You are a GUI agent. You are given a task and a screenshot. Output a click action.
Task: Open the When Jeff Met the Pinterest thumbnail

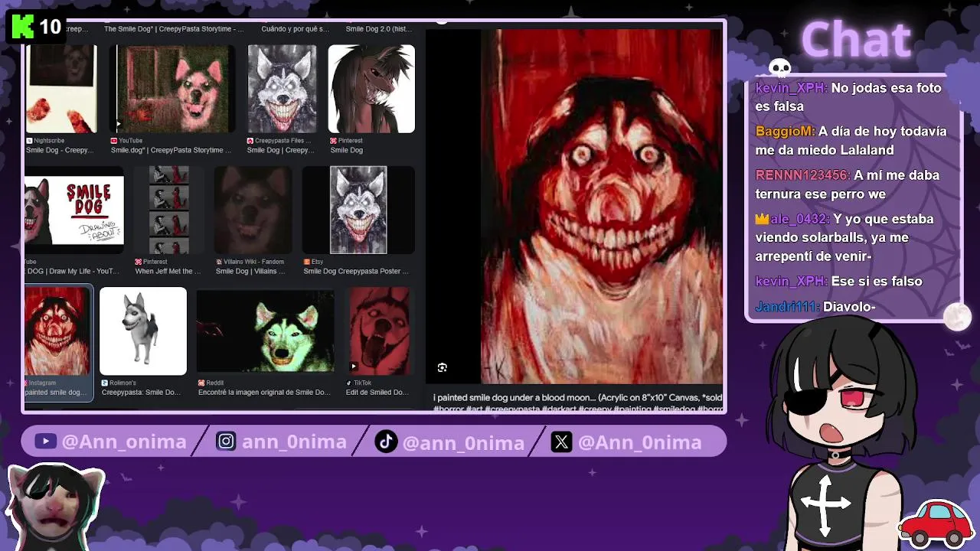pyautogui.click(x=168, y=210)
